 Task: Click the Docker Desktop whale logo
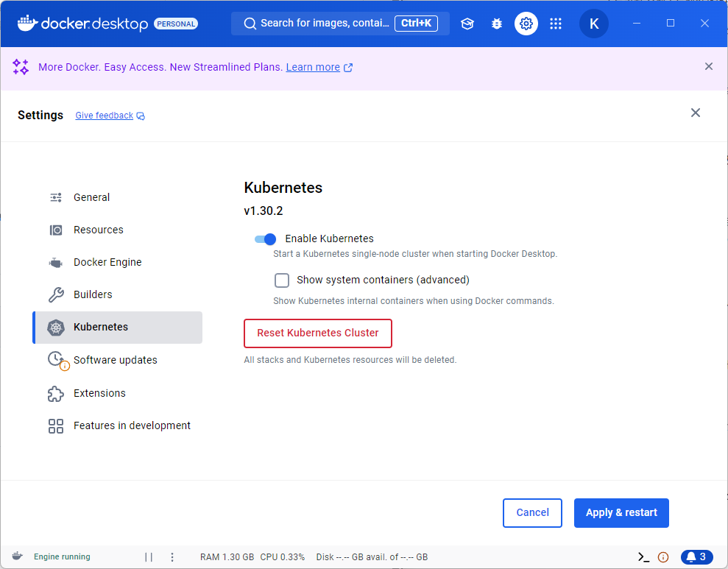[27, 24]
